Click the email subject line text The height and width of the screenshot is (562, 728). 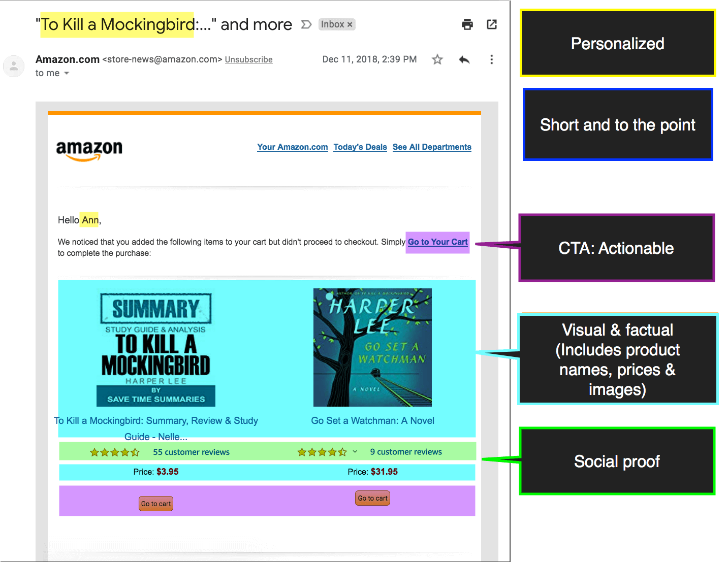tap(164, 24)
